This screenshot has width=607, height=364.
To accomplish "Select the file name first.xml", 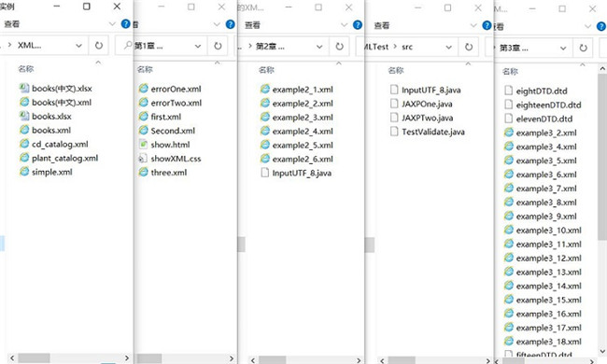I will click(166, 117).
